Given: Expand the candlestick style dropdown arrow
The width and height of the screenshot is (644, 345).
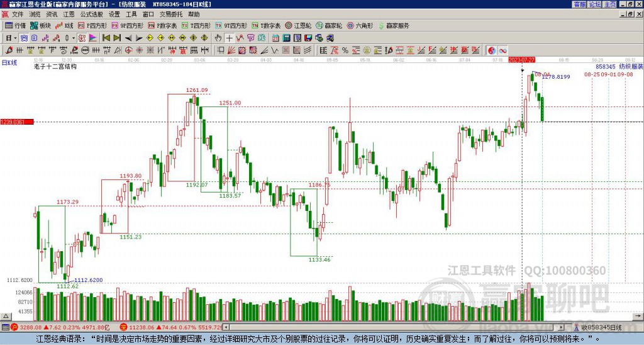Looking at the screenshot, I should pos(74,38).
